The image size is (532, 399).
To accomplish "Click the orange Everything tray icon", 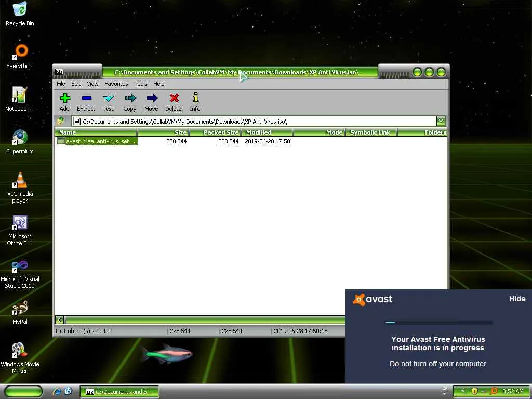I will tap(494, 391).
